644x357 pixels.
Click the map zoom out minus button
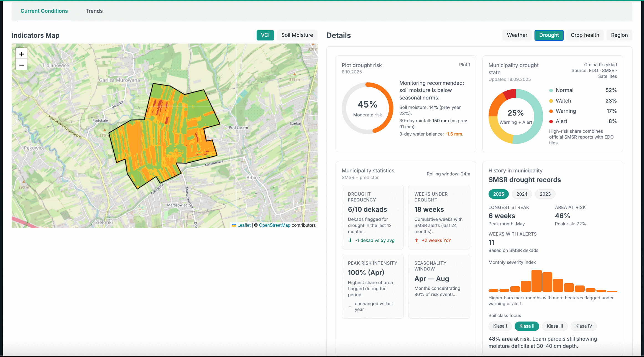pos(22,65)
